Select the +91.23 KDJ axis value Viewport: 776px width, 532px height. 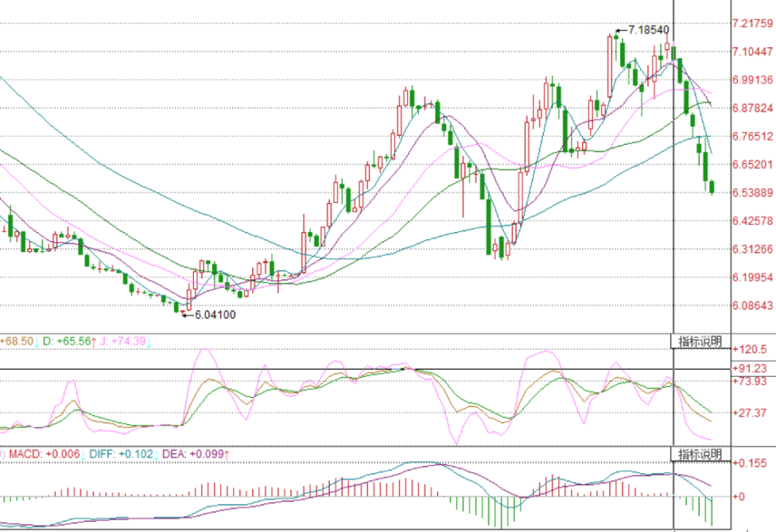tap(750, 368)
